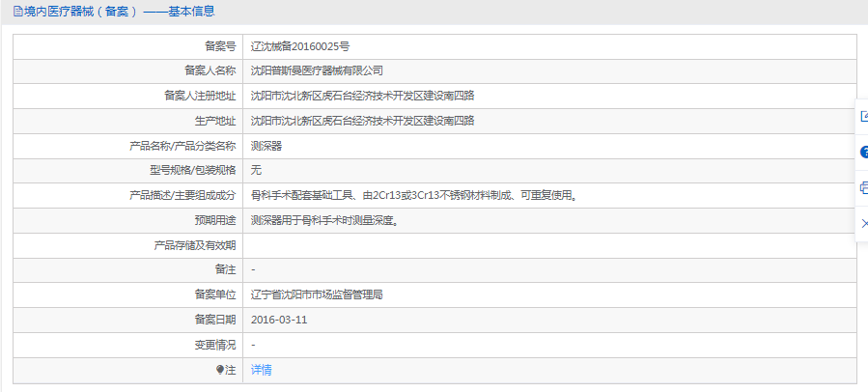Click the 生产地址 row label
868x392 pixels.
(215, 121)
